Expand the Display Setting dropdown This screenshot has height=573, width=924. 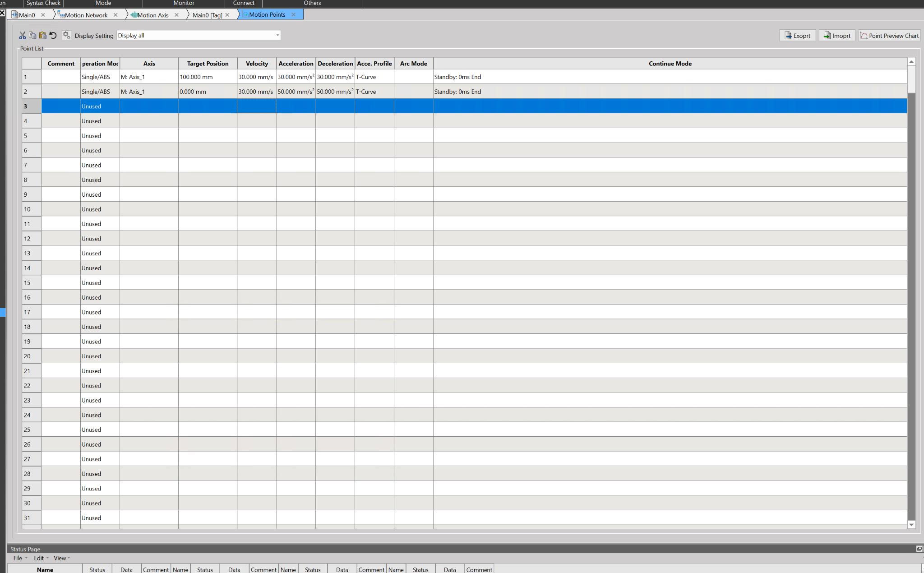pyautogui.click(x=277, y=35)
